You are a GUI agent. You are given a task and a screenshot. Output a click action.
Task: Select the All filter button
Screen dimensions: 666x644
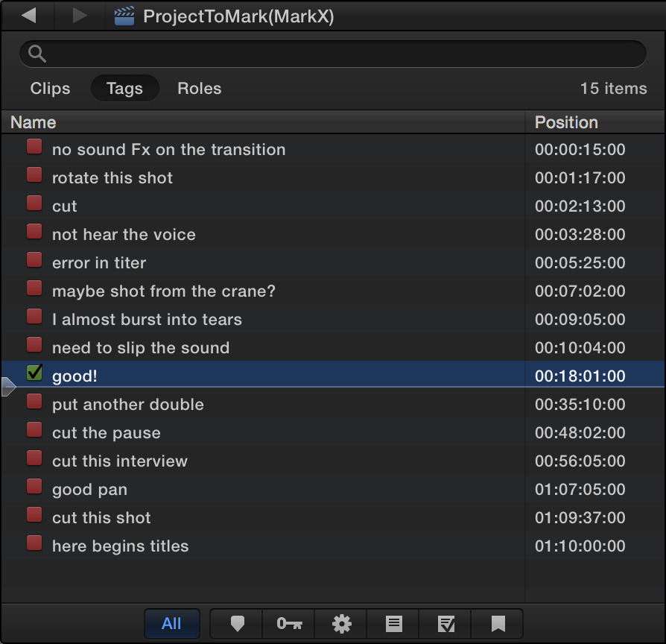click(171, 624)
